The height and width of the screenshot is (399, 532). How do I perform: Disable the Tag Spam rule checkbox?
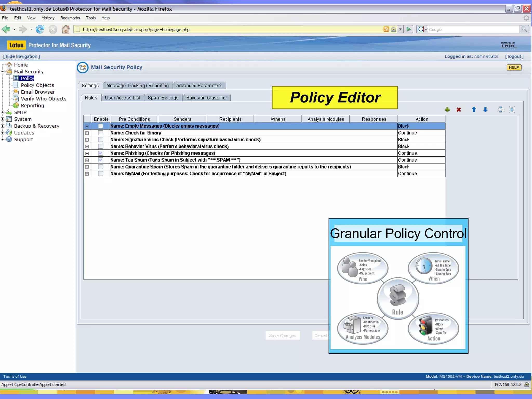tap(101, 160)
